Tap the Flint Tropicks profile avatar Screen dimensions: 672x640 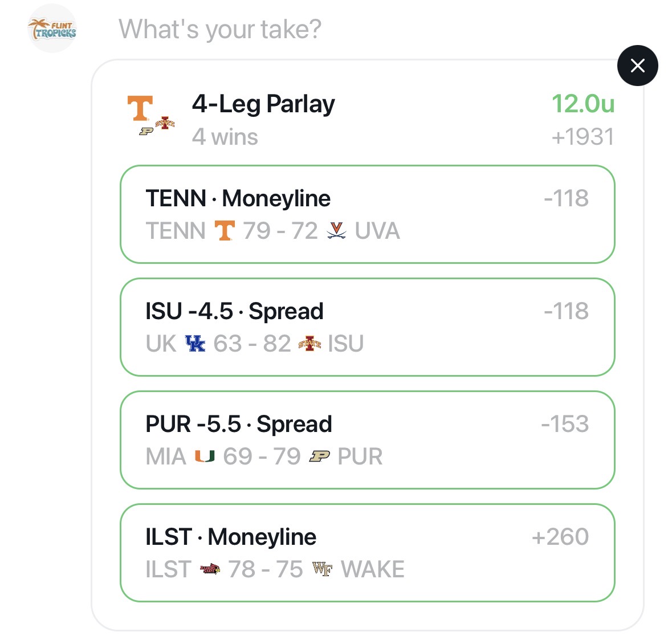52,28
